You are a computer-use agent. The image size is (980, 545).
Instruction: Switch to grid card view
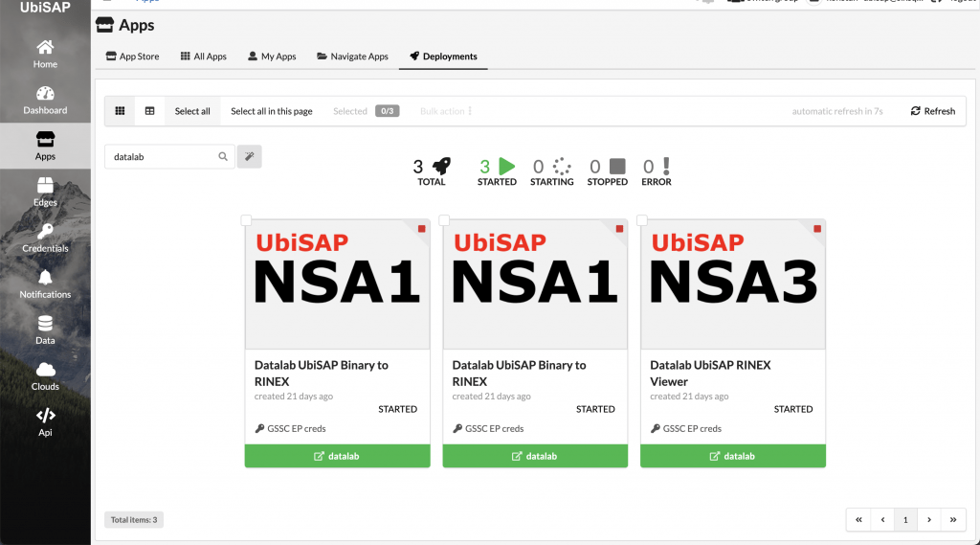(120, 111)
